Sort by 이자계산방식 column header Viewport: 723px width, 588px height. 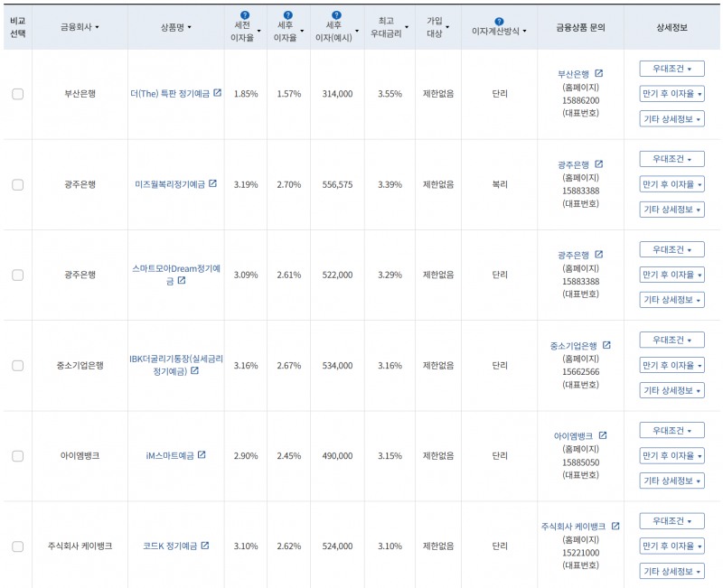click(499, 31)
